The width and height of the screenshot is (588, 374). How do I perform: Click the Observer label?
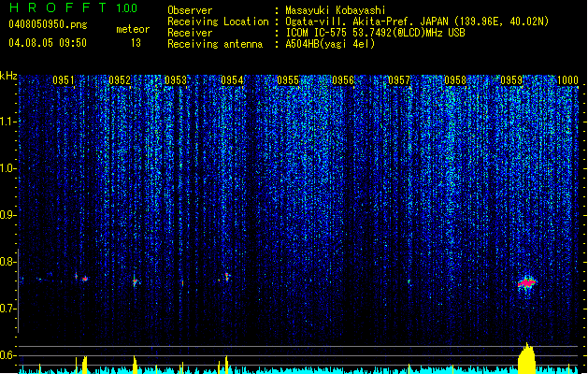click(x=190, y=10)
